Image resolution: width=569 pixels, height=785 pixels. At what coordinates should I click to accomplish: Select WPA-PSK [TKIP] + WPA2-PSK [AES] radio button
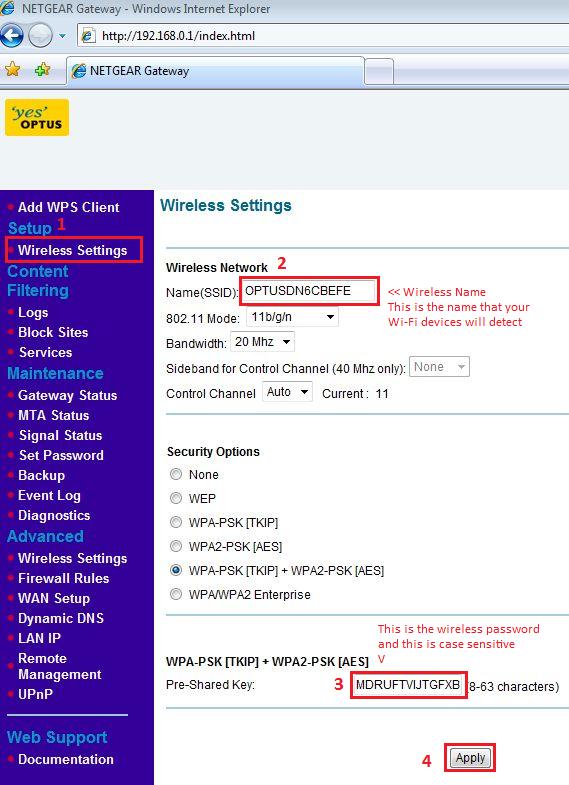tap(176, 570)
